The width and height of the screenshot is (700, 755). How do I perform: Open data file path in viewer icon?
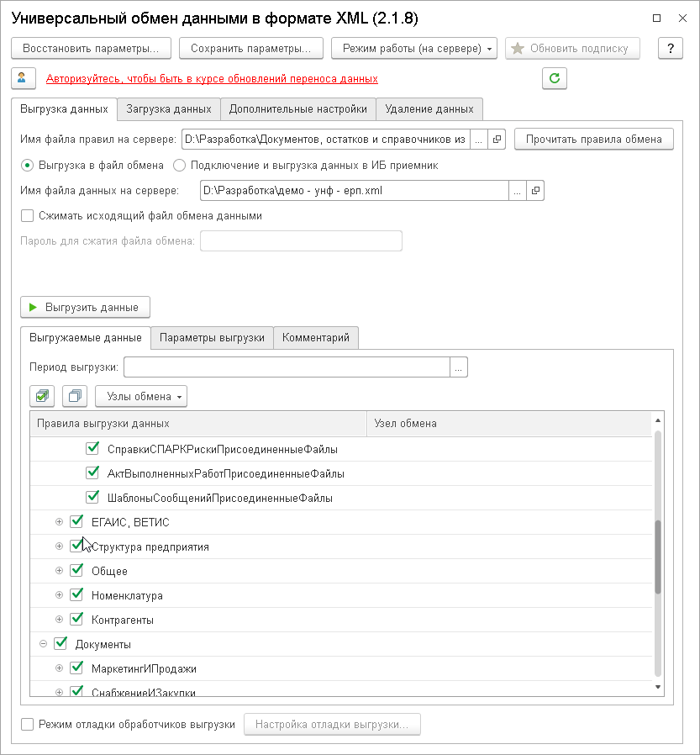pos(535,191)
